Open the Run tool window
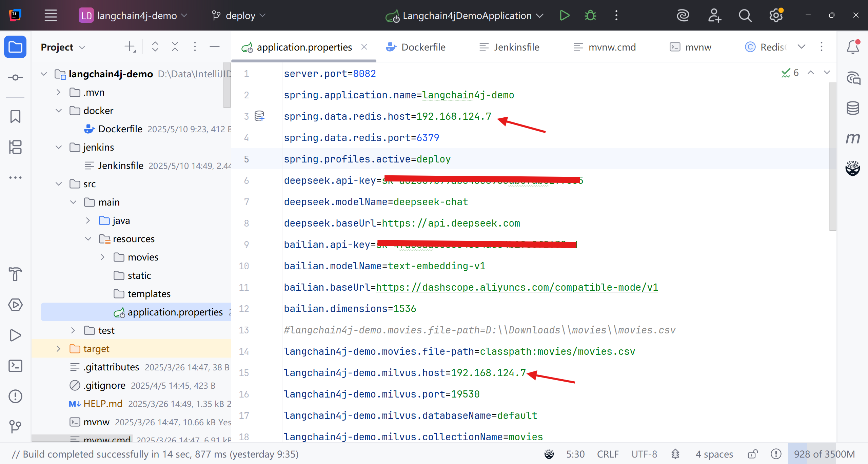Screen dimensions: 868x464 (x=15, y=335)
